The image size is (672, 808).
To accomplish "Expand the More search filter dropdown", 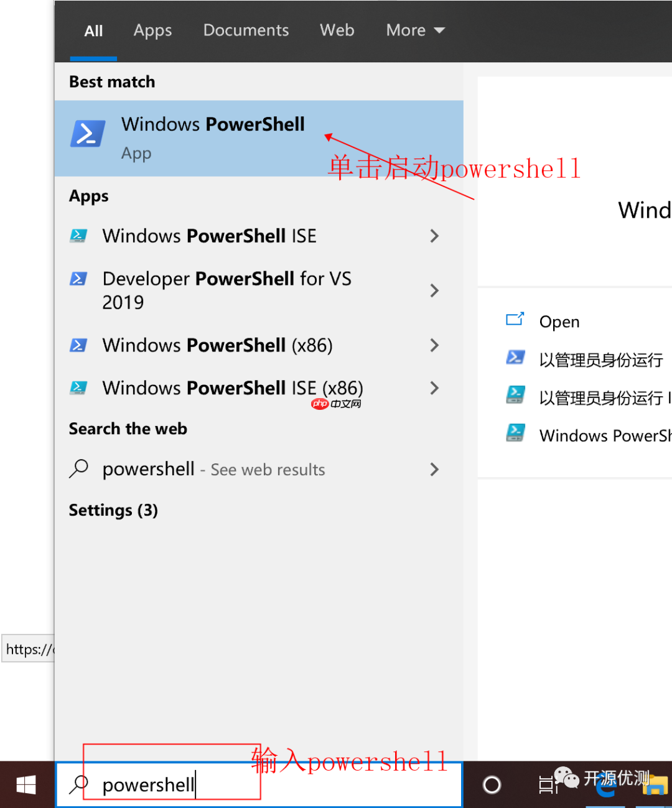I will click(415, 30).
